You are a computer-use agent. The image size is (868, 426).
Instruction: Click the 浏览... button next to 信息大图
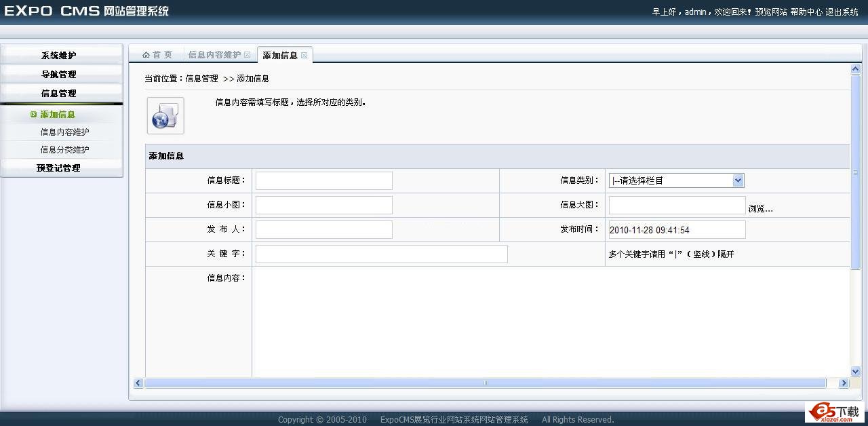click(x=760, y=209)
